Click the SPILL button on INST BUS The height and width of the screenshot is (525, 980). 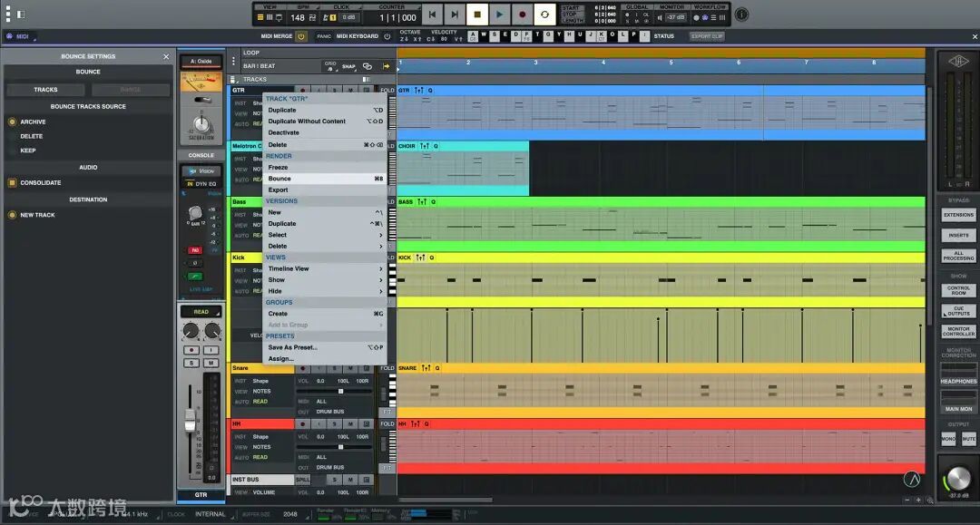point(302,480)
